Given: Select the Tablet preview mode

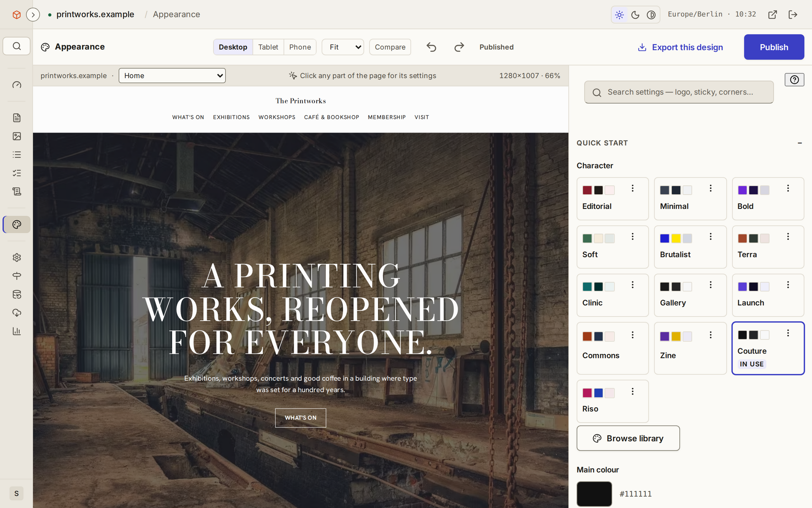Looking at the screenshot, I should [x=268, y=47].
